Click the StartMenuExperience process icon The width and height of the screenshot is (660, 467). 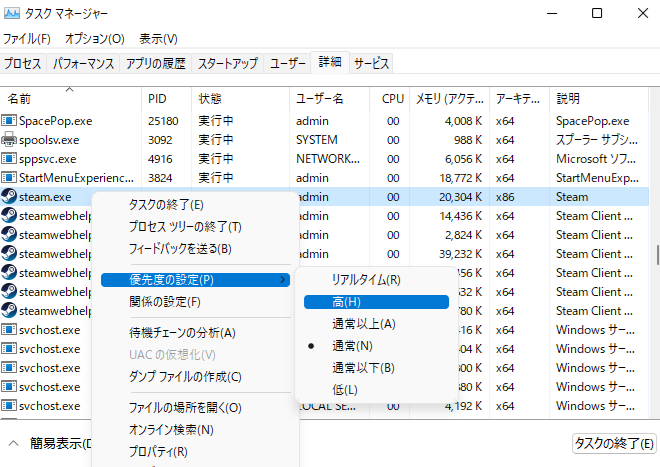tap(9, 178)
